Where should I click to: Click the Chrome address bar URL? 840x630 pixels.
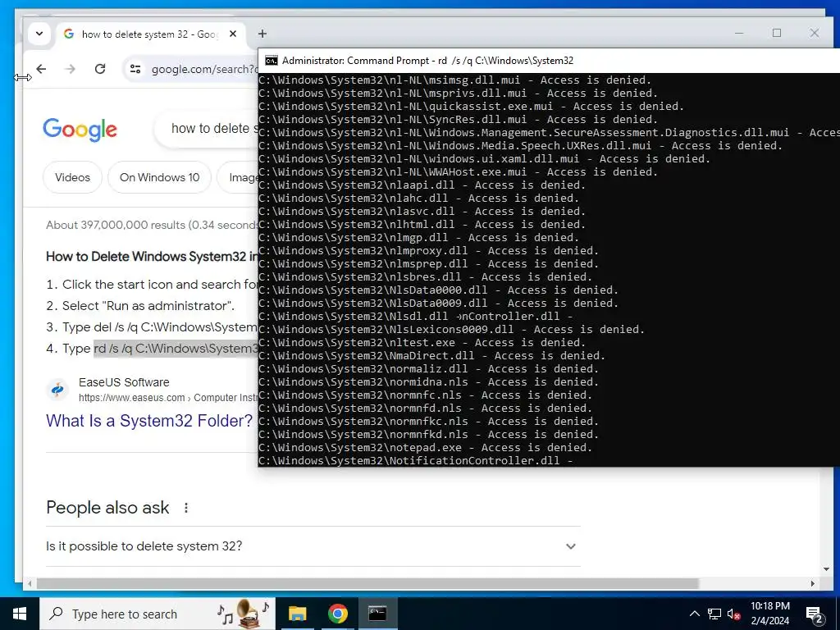coord(204,69)
